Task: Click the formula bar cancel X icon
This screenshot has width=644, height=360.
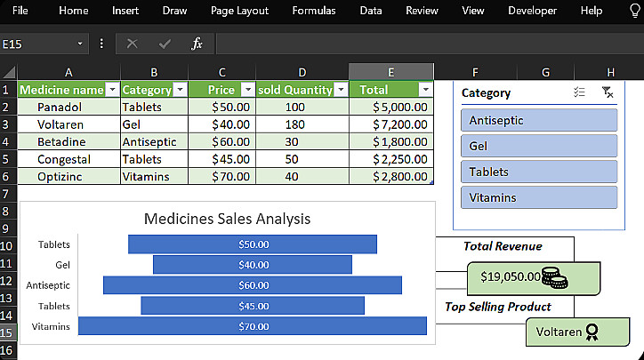Action: 133,44
